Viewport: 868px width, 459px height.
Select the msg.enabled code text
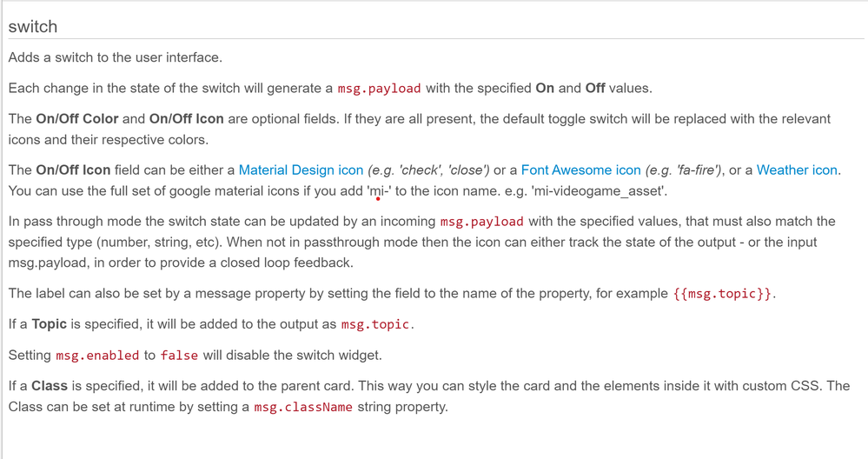coord(97,356)
